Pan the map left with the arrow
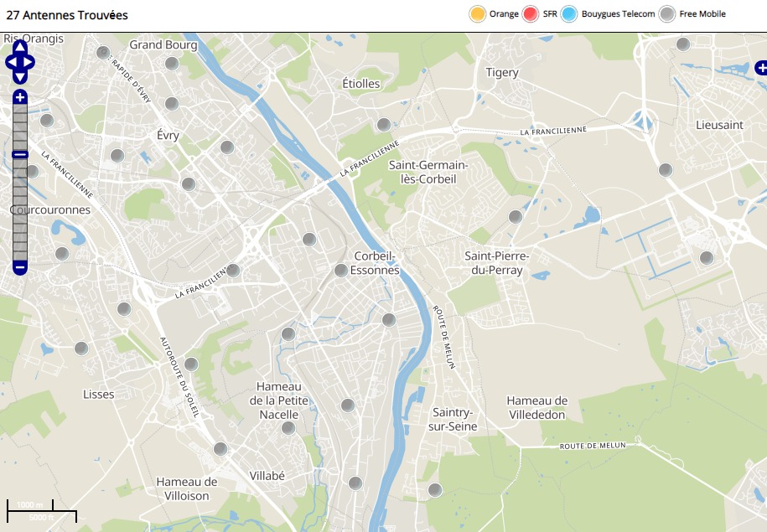 pyautogui.click(x=10, y=62)
